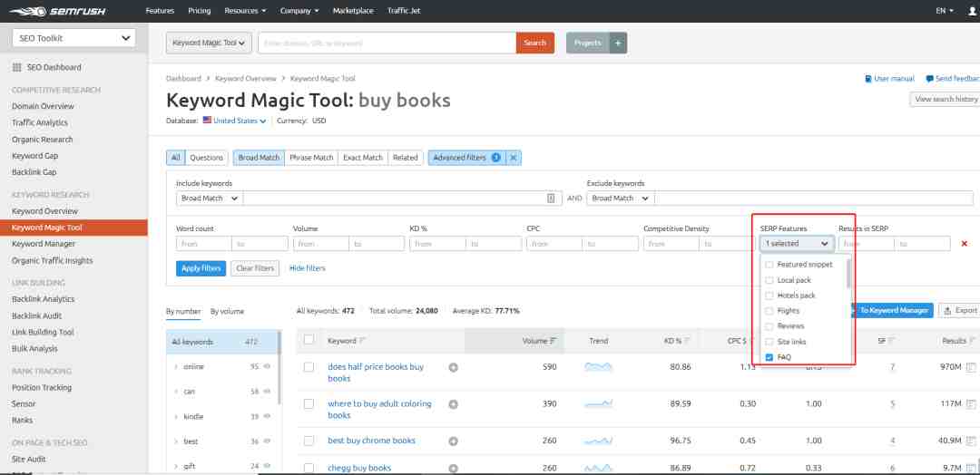Viewport: 980px width, 475px height.
Task: Click the orange Search button
Action: [535, 44]
